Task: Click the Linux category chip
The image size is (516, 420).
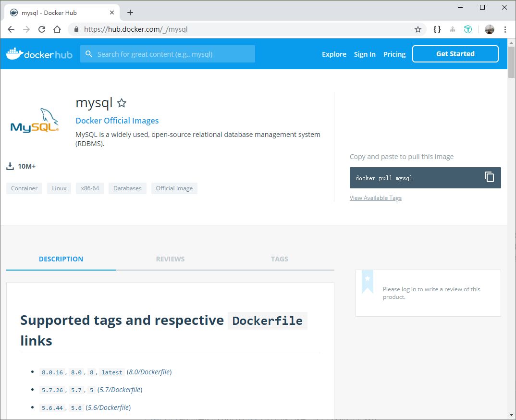Action: click(x=59, y=188)
